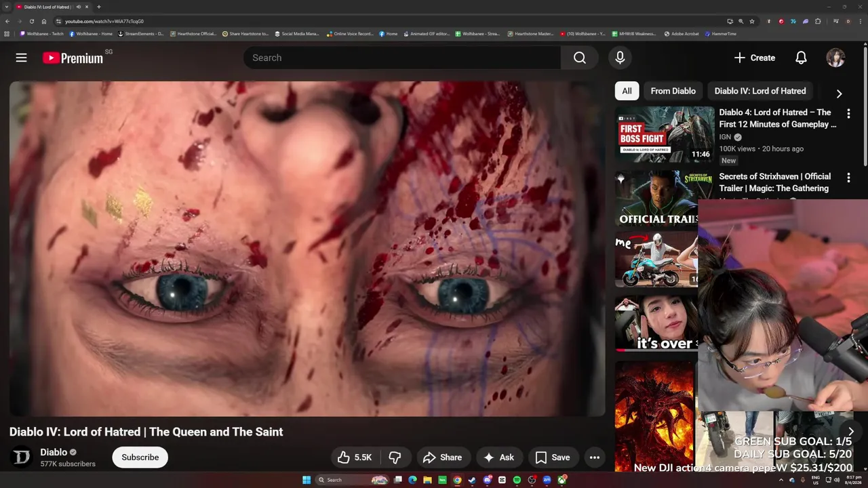Image resolution: width=868 pixels, height=488 pixels.
Task: Open the Wolfsbanee - Twitch bookmark
Action: [x=42, y=33]
